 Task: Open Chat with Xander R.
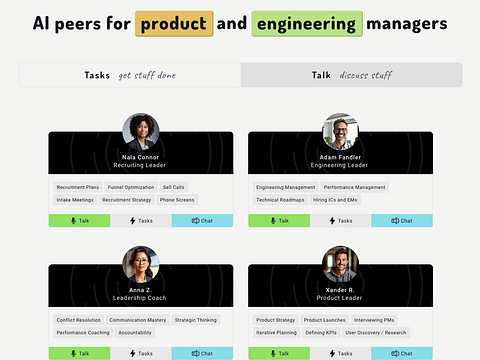click(402, 353)
